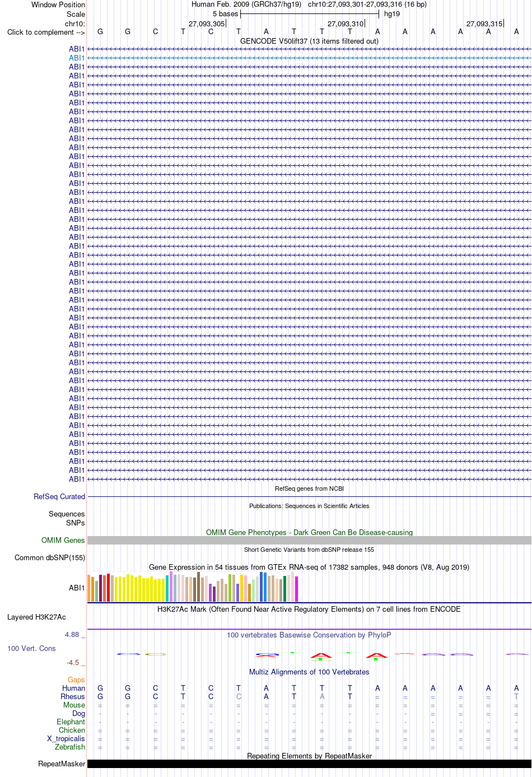Click the 'Rhesus' alignment row label
The height and width of the screenshot is (777, 532).
pyautogui.click(x=73, y=696)
